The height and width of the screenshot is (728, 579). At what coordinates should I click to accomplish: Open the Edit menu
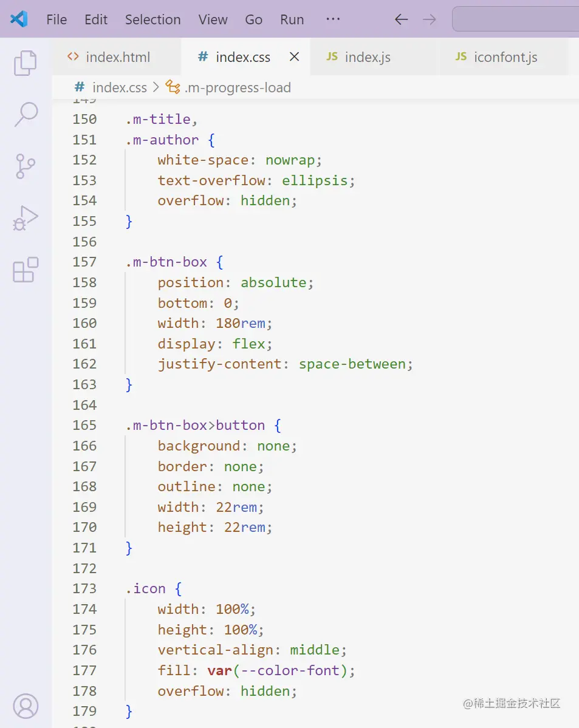[x=96, y=19]
